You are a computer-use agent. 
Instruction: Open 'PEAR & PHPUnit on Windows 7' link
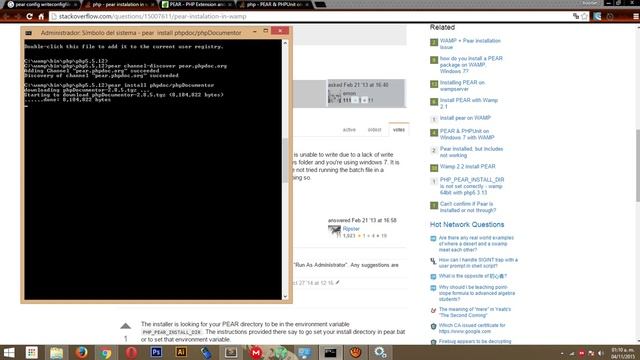(467, 134)
